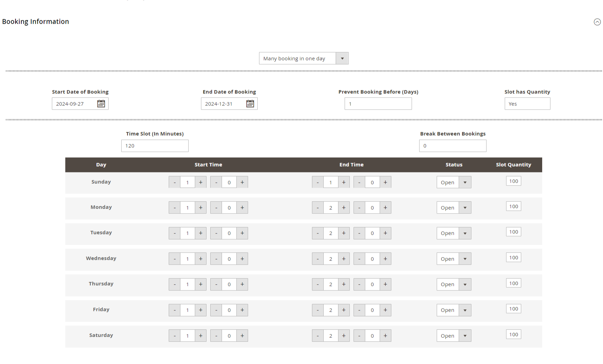Focus the Prevent Booking Before (Days) field
The height and width of the screenshot is (364, 603).
point(378,104)
